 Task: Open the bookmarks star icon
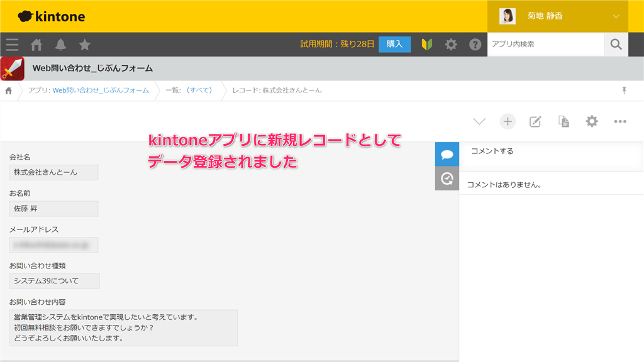coord(85,45)
